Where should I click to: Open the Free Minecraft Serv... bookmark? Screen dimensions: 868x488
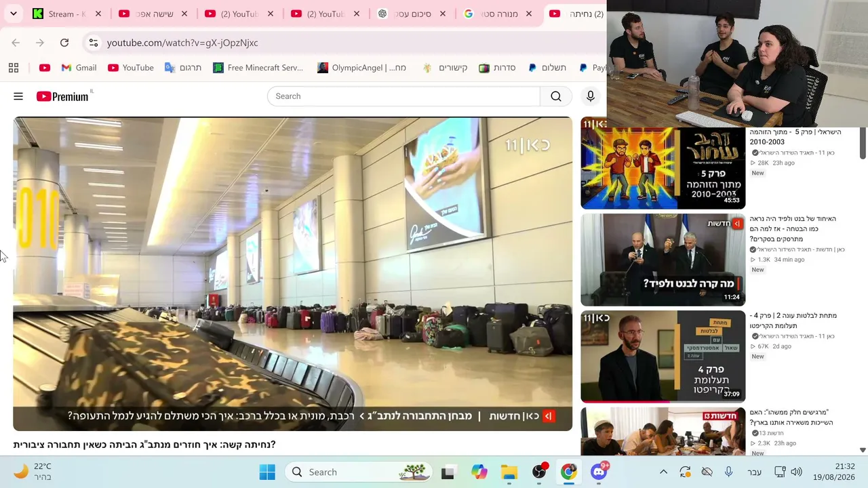[258, 68]
